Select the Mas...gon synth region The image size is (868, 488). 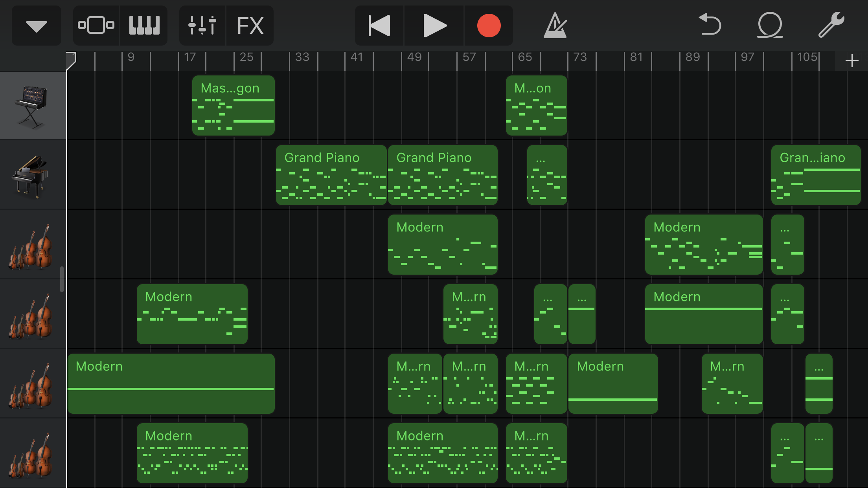coord(234,106)
